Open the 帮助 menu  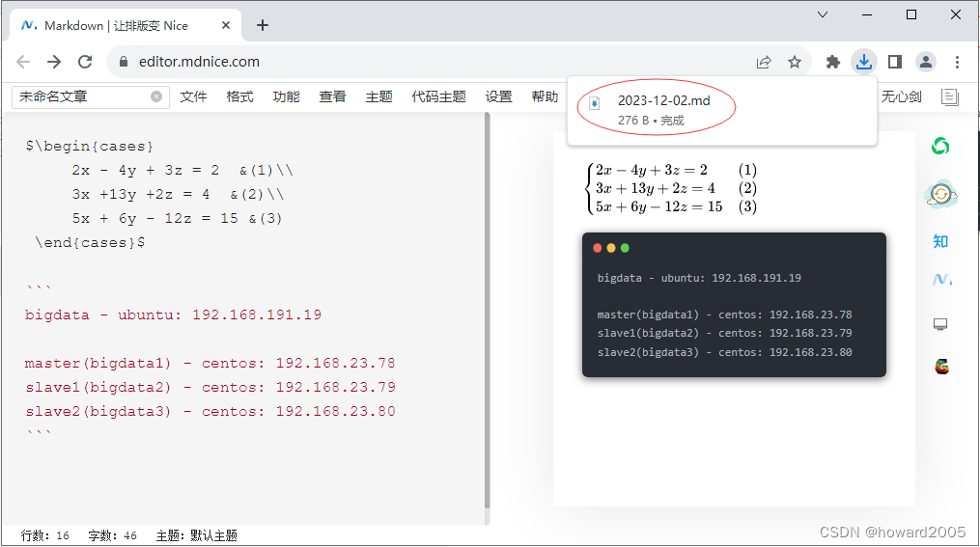(545, 96)
